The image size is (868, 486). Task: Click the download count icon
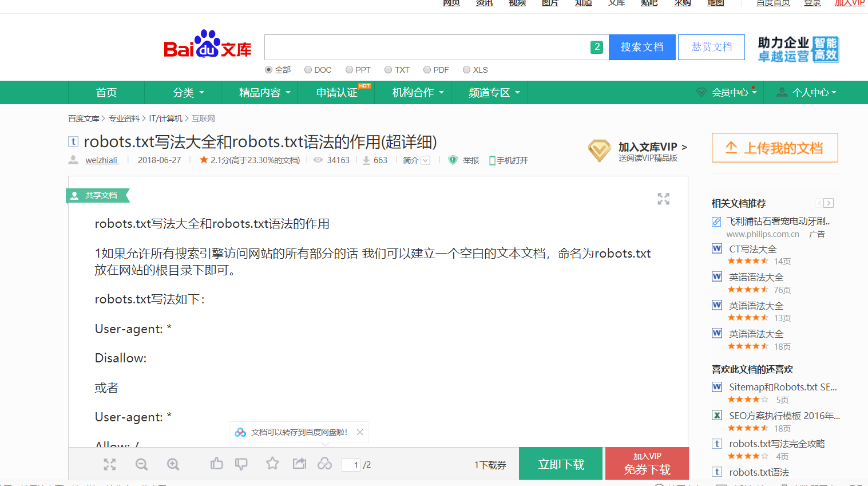366,160
